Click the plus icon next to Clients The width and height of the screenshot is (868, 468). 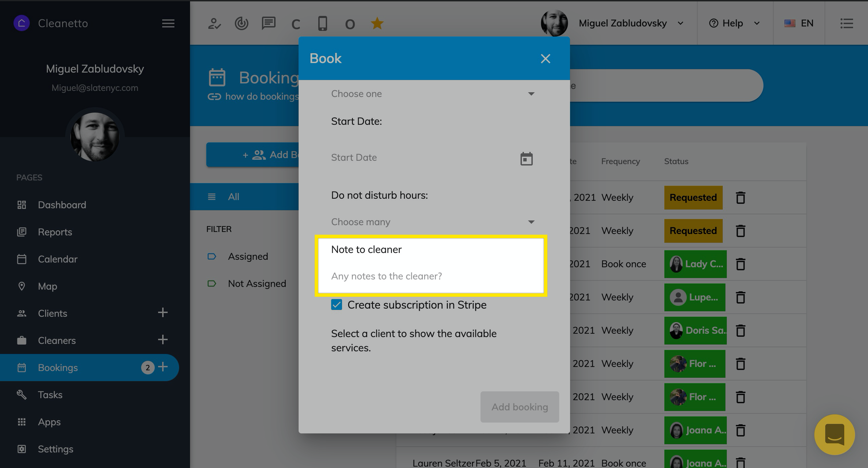(163, 313)
